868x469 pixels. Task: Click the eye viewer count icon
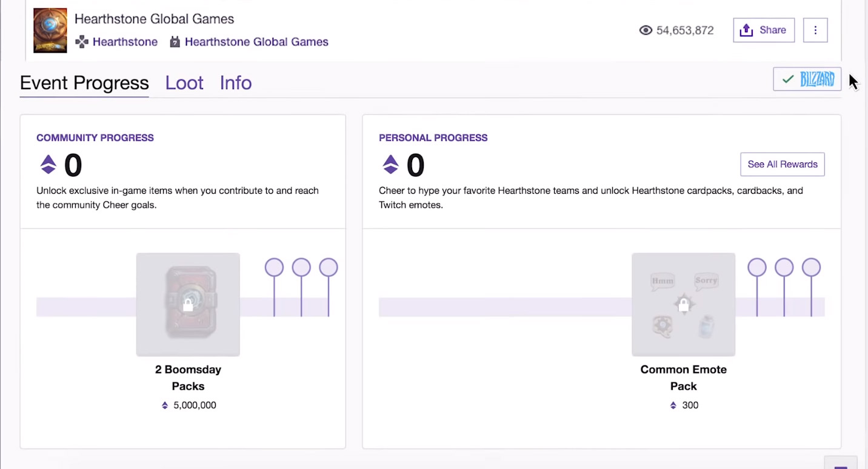coord(646,30)
